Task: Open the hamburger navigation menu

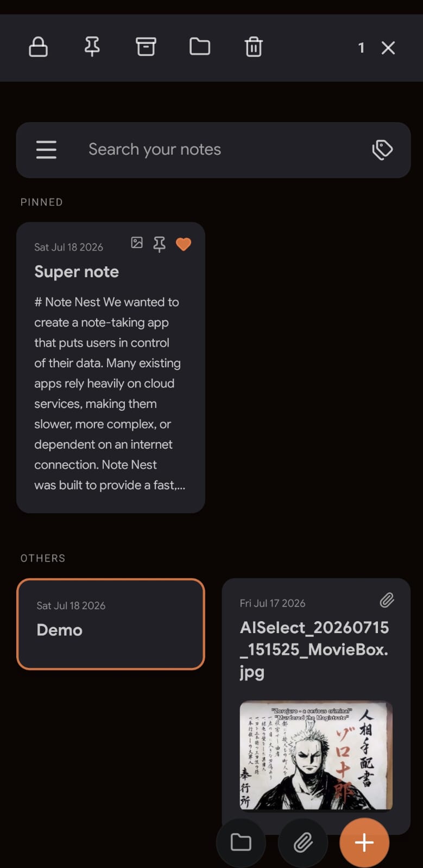Action: [x=46, y=150]
